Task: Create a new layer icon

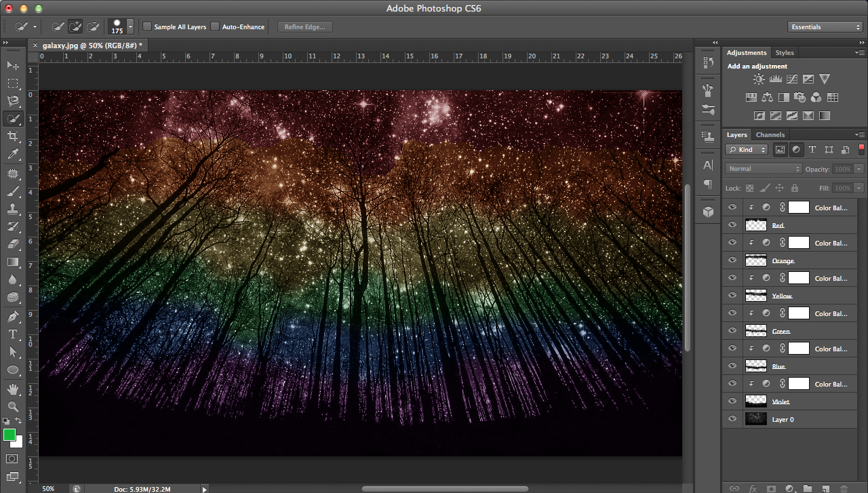Action: coord(826,488)
